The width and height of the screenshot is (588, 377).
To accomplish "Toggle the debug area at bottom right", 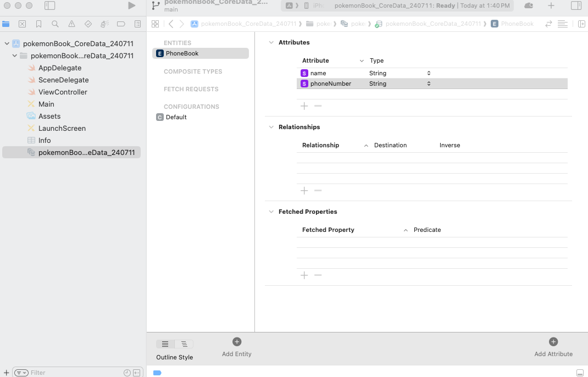I will (580, 373).
